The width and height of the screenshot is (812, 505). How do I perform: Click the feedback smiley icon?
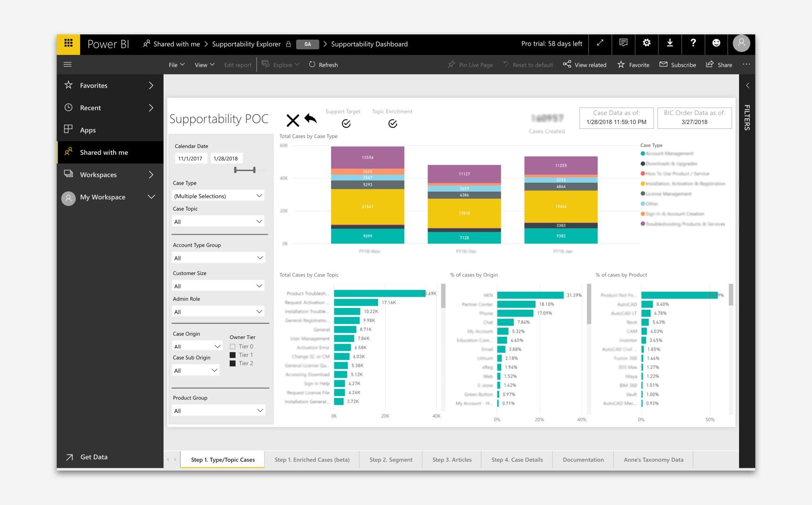tap(716, 43)
